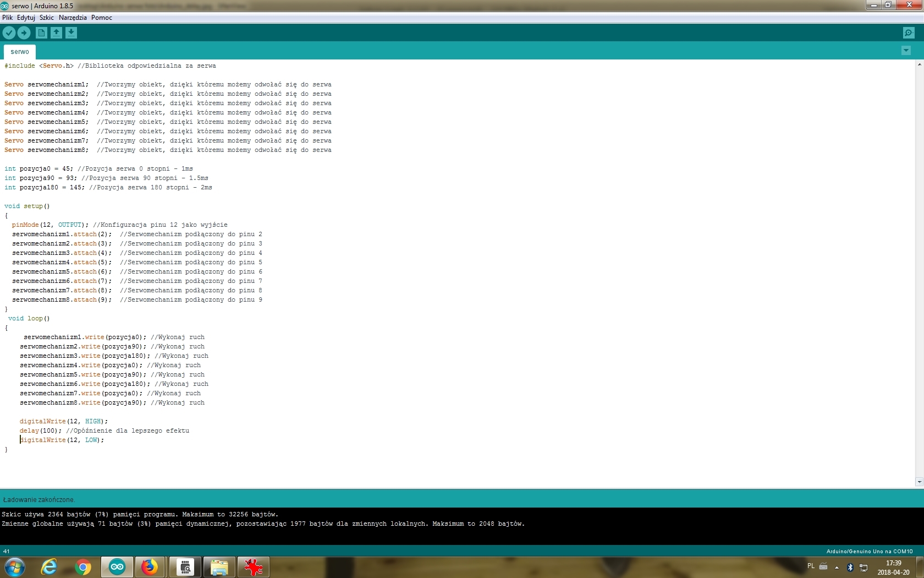Viewport: 924px width, 578px height.
Task: Select the Arduino taskbar button
Action: pyautogui.click(x=117, y=567)
